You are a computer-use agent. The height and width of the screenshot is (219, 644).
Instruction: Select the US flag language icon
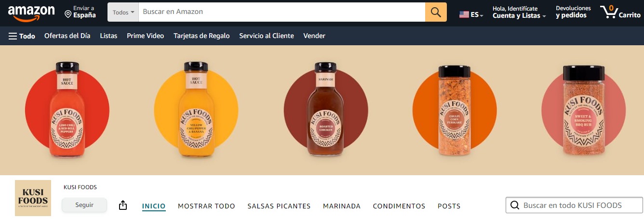click(x=464, y=14)
